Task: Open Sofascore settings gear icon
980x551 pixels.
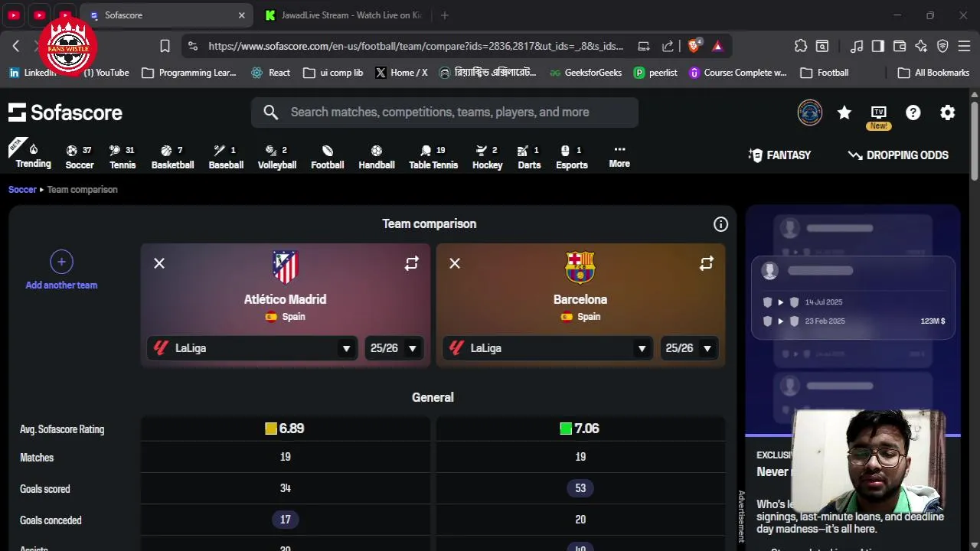Action: (947, 112)
